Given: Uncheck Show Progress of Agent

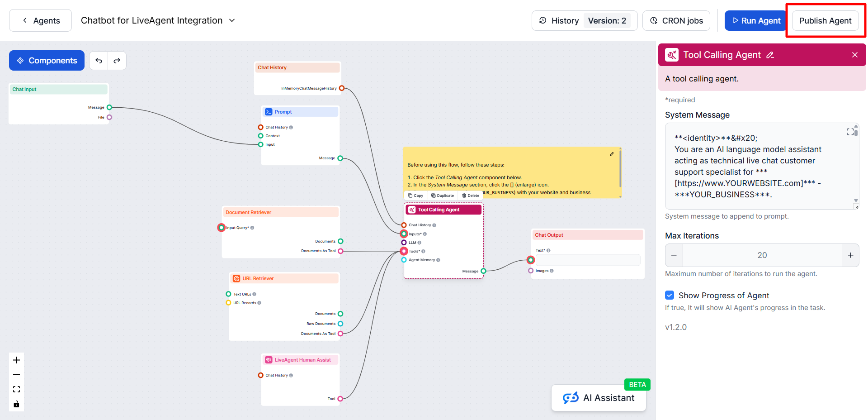Looking at the screenshot, I should tap(670, 295).
